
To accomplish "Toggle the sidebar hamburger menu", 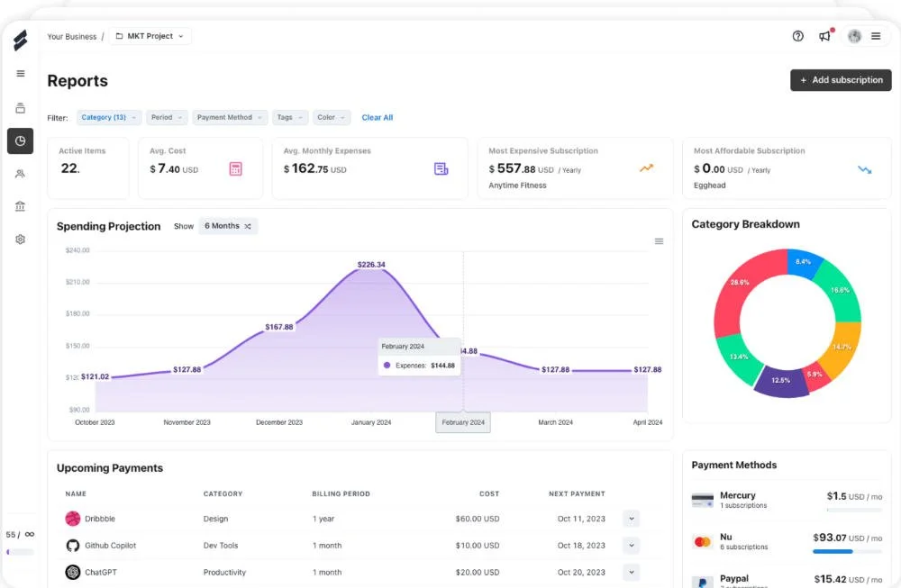I will [21, 74].
